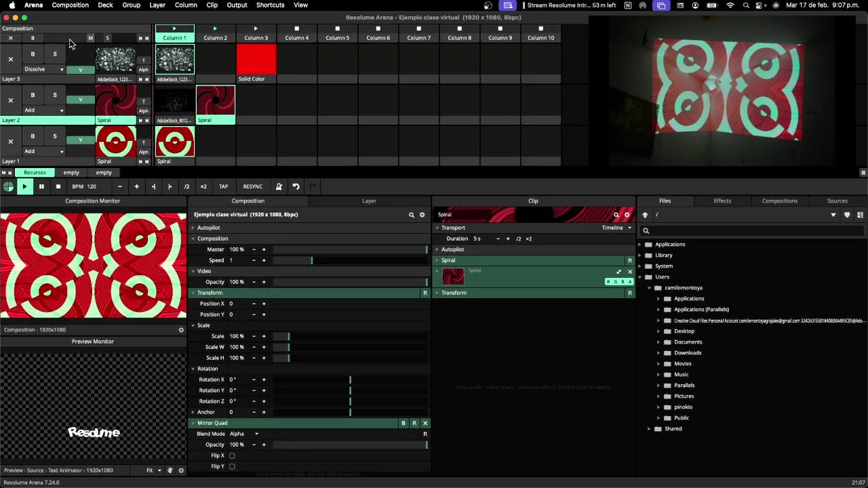Screen dimensions: 868x488
Task: Search effects in the composition panel
Action: tap(411, 215)
